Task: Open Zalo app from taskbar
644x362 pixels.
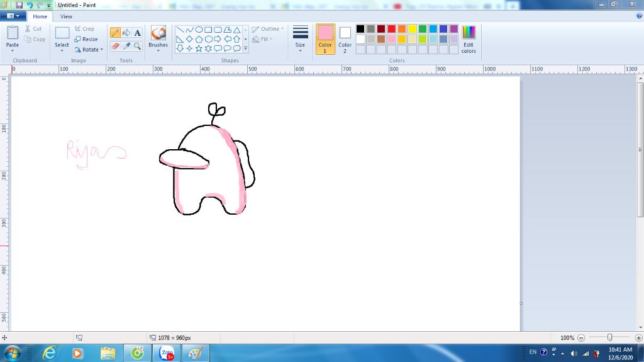Action: pyautogui.click(x=167, y=353)
